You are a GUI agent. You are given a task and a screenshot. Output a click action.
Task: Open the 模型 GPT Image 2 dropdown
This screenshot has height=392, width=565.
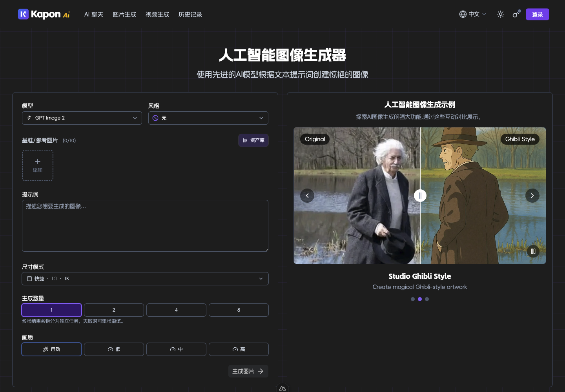(82, 118)
